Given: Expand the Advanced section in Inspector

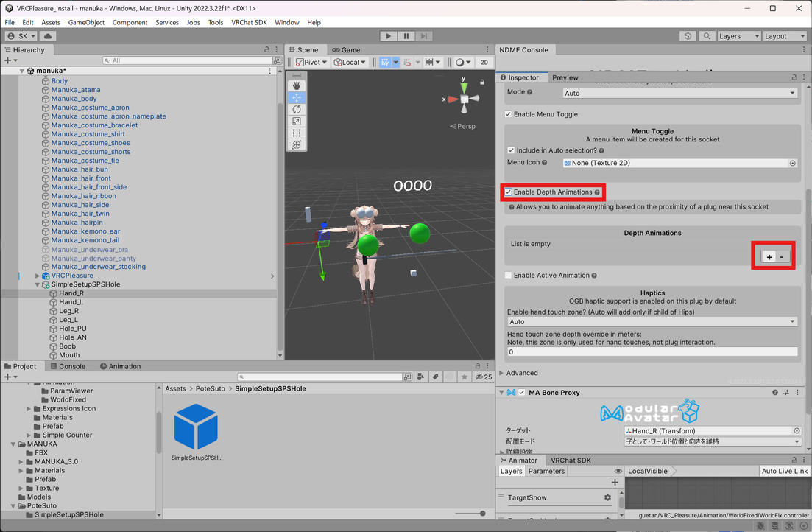Looking at the screenshot, I should coord(501,373).
